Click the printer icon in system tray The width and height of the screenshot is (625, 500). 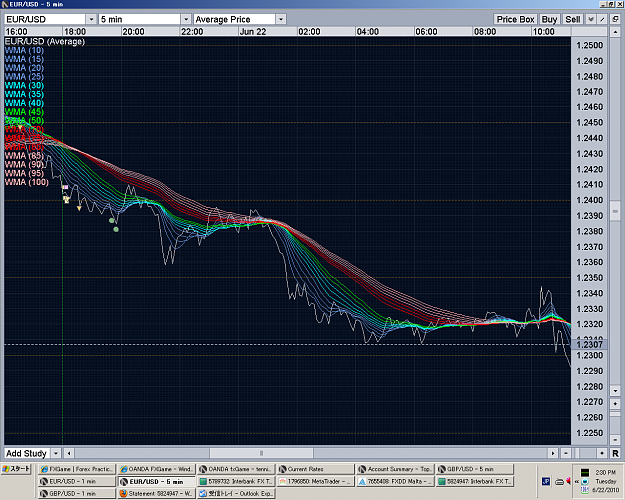tap(559, 482)
